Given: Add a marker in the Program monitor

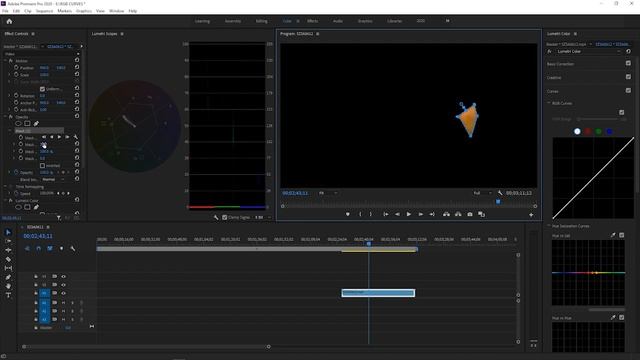Looking at the screenshot, I should 348,214.
